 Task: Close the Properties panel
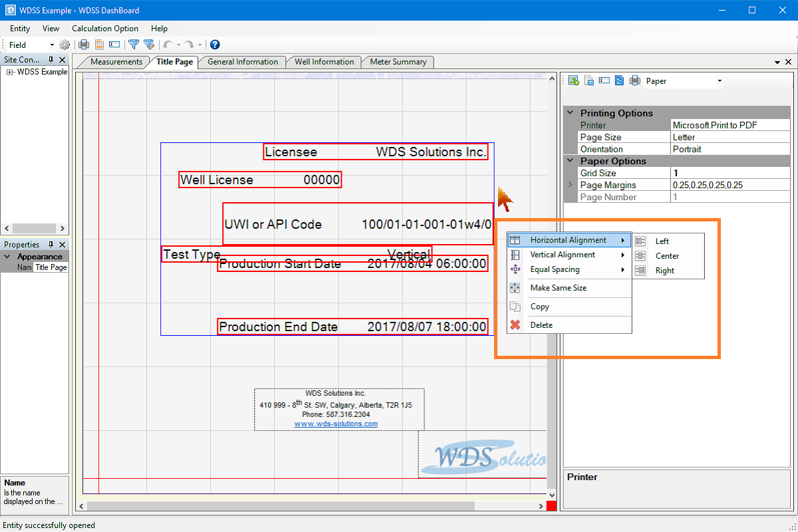(x=62, y=244)
